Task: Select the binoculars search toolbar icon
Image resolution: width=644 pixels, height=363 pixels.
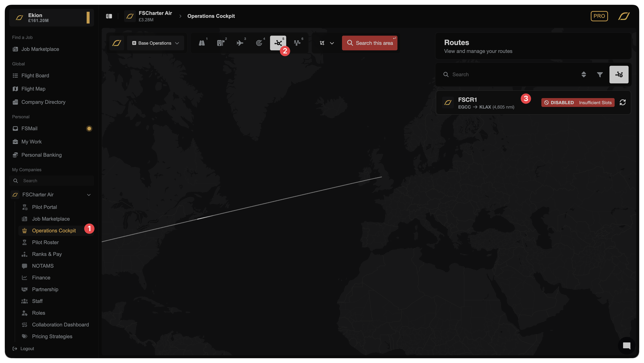Action: 202,43
